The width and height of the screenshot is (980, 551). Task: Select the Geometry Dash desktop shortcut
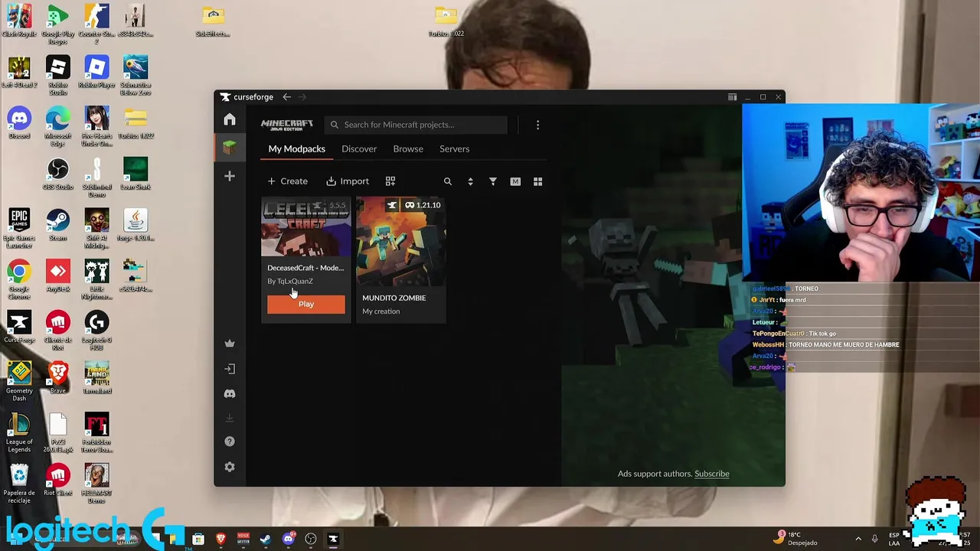click(19, 381)
